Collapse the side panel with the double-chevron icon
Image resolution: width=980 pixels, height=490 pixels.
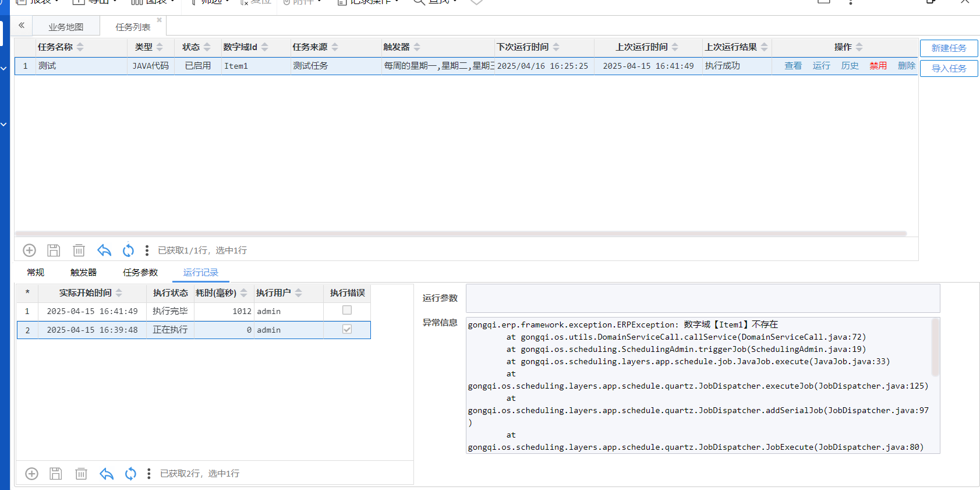(x=22, y=25)
